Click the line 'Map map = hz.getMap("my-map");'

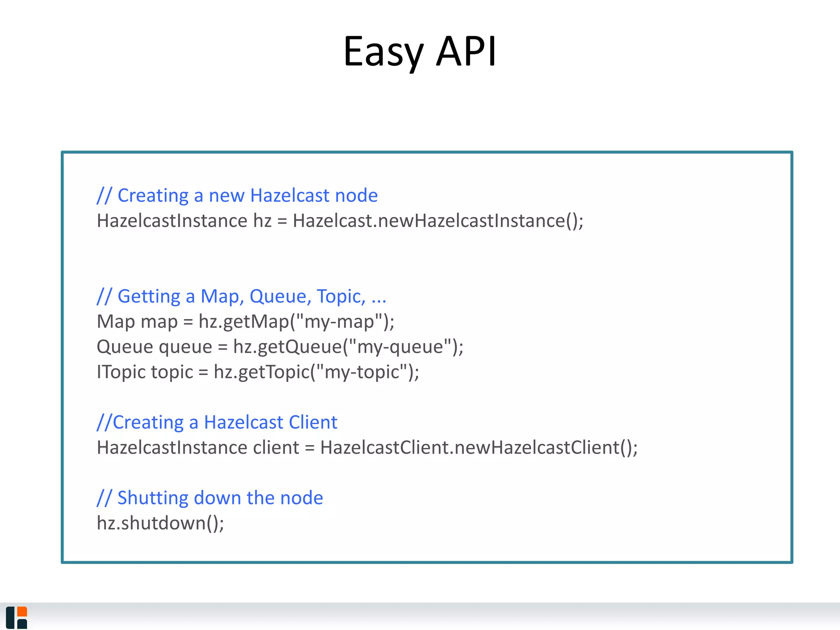click(245, 322)
